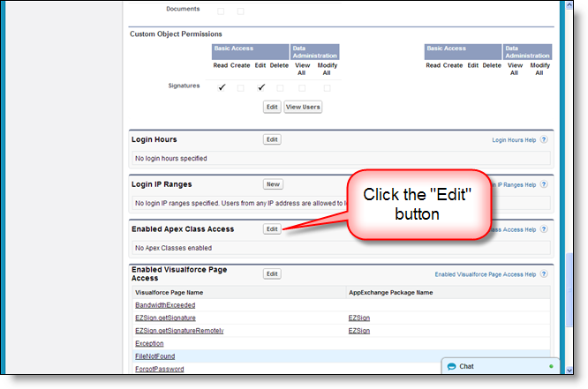
Task: Click the Login Hours Help question mark icon
Action: click(545, 140)
